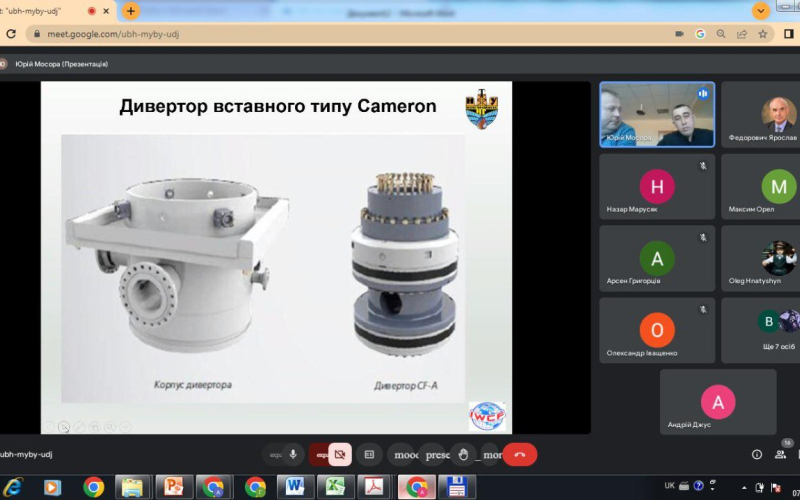Select Федорович Ярослав participant tile
This screenshot has width=800, height=500.
[x=761, y=115]
